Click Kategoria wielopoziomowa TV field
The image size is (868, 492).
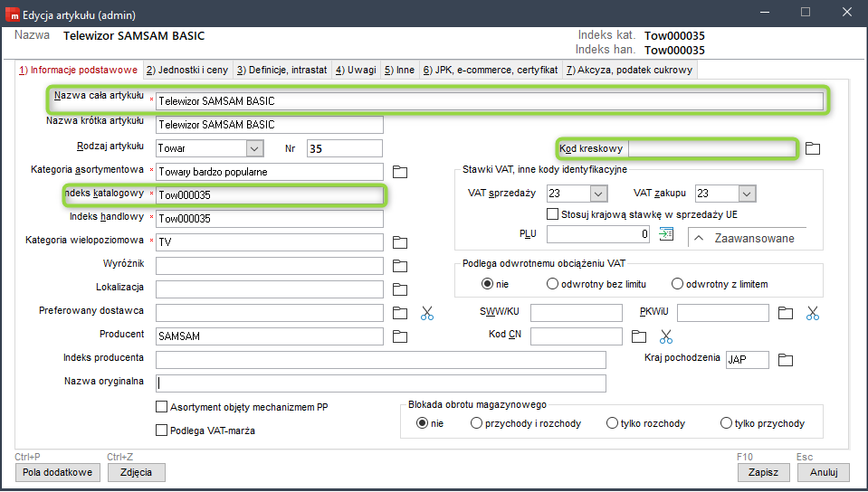(x=270, y=241)
